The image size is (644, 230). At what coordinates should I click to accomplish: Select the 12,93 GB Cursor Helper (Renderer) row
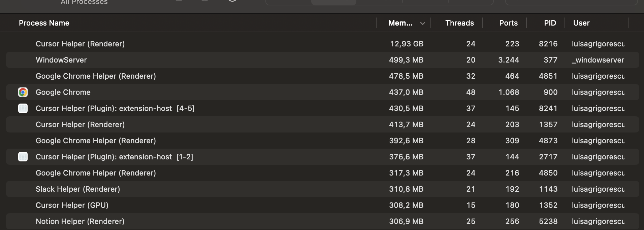click(80, 44)
